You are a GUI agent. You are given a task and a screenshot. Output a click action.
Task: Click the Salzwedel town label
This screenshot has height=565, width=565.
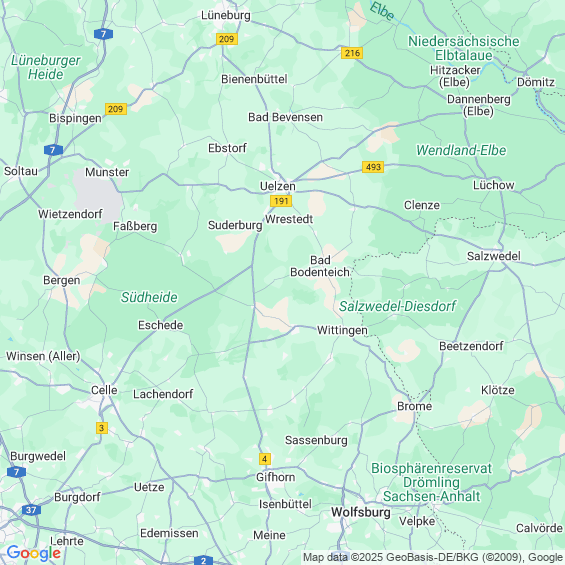[x=494, y=256]
